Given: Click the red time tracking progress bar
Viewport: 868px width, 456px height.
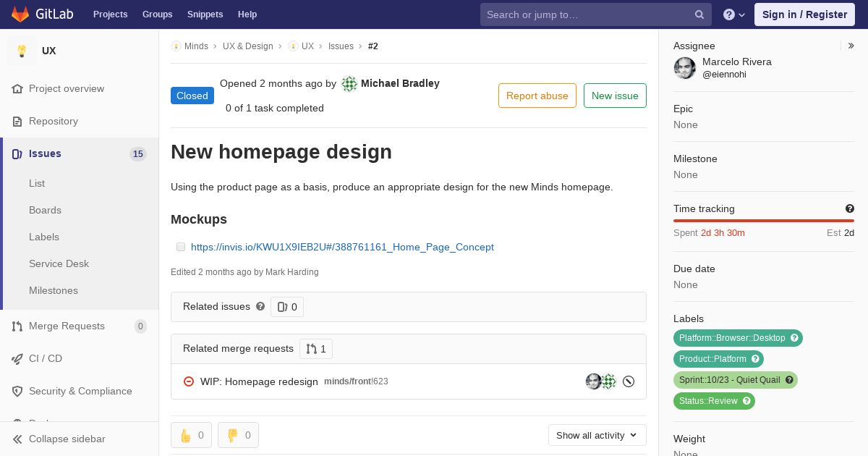Looking at the screenshot, I should pyautogui.click(x=764, y=221).
